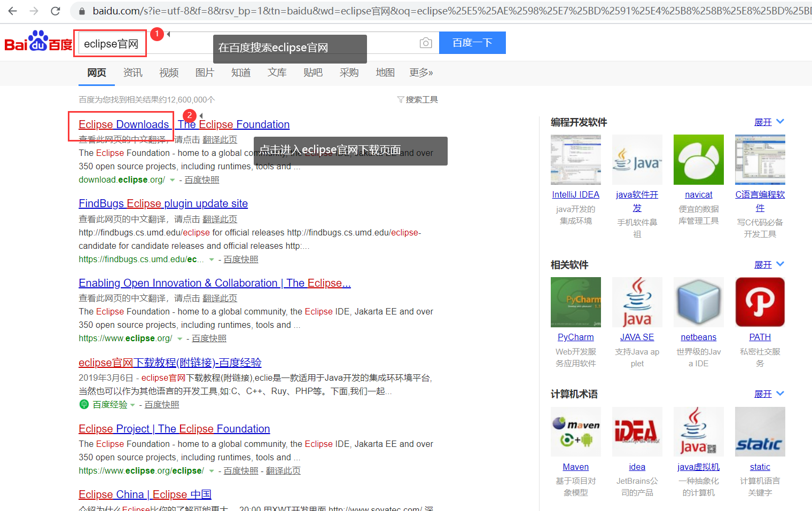Switch to the 图片 search tab
Image resolution: width=812 pixels, height=511 pixels.
(x=205, y=73)
